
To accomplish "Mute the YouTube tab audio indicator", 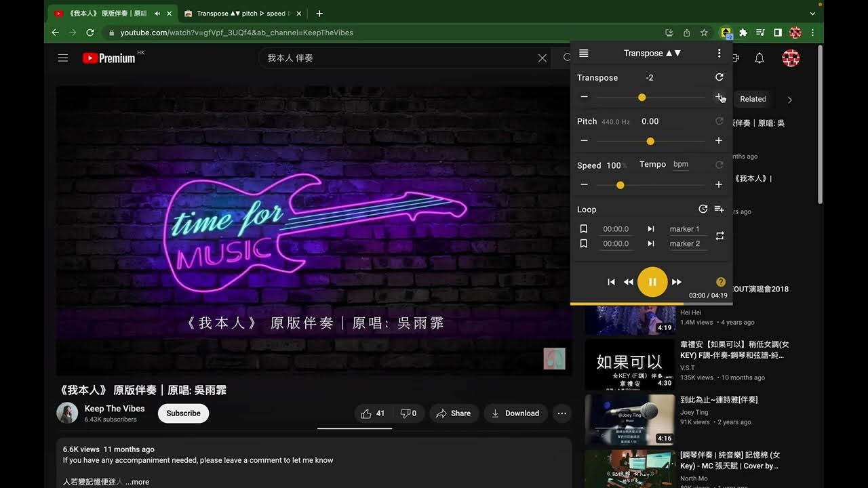I will coord(157,14).
